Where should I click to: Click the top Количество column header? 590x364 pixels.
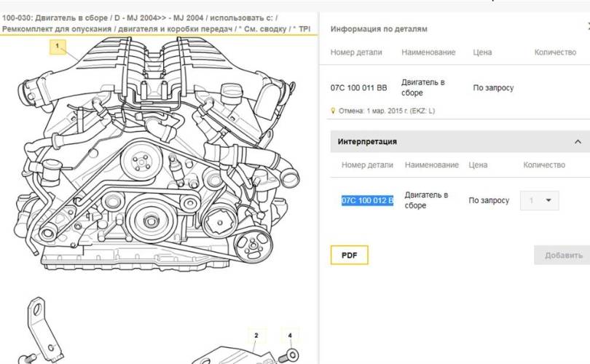tap(555, 52)
